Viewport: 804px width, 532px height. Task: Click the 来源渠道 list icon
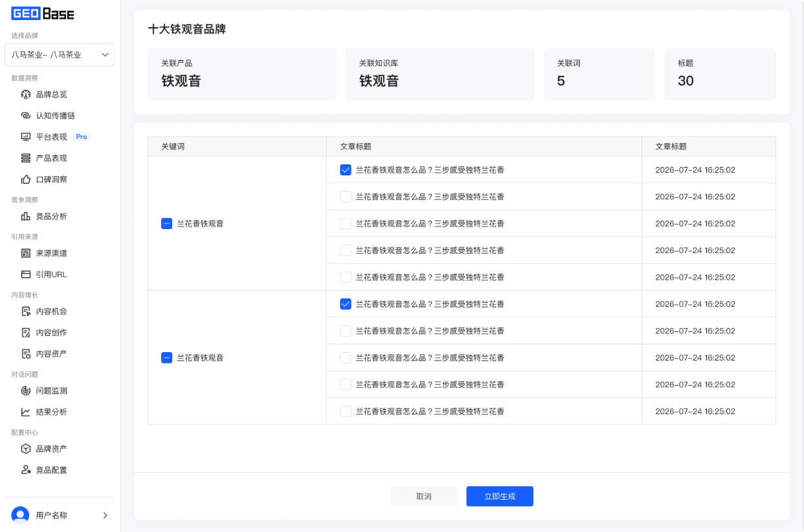26,254
